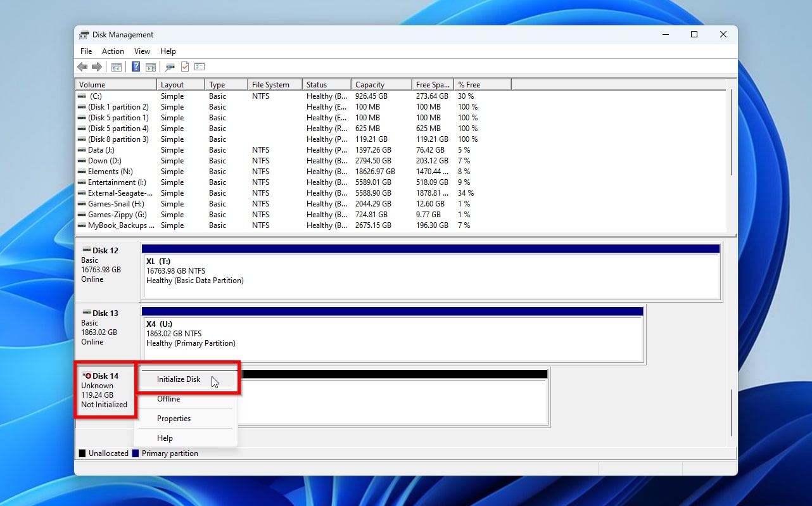The width and height of the screenshot is (812, 506).
Task: Sort by the Status column header
Action: 327,84
